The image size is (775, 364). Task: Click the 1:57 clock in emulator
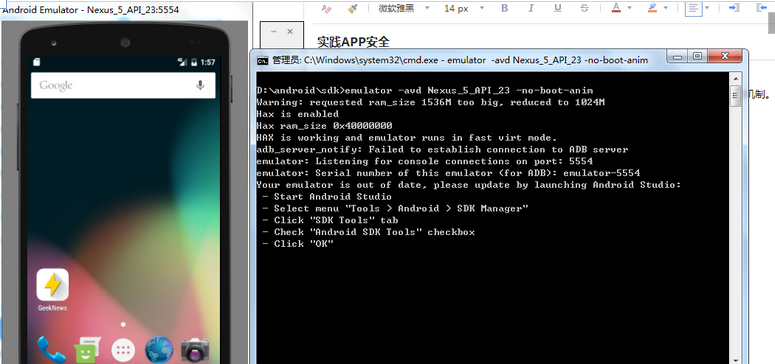click(x=208, y=62)
